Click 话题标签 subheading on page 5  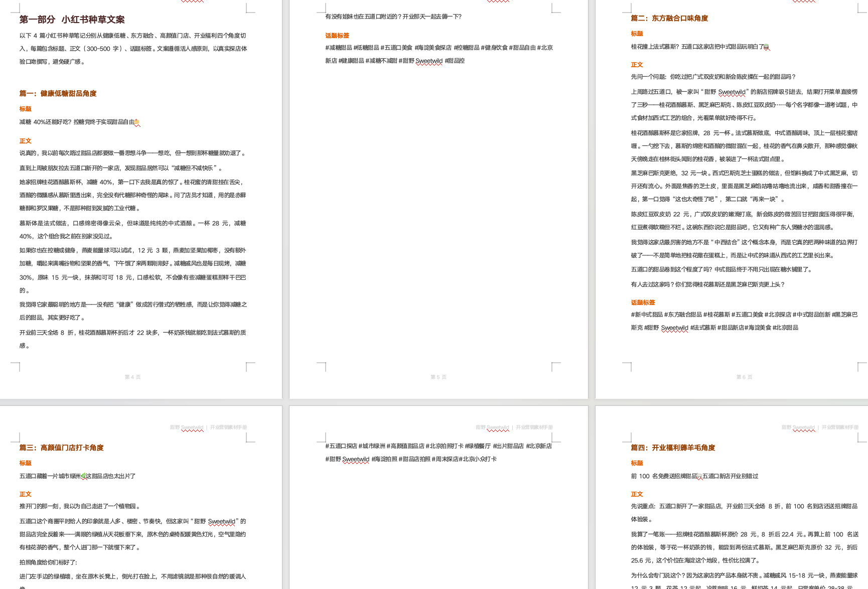[x=337, y=36]
